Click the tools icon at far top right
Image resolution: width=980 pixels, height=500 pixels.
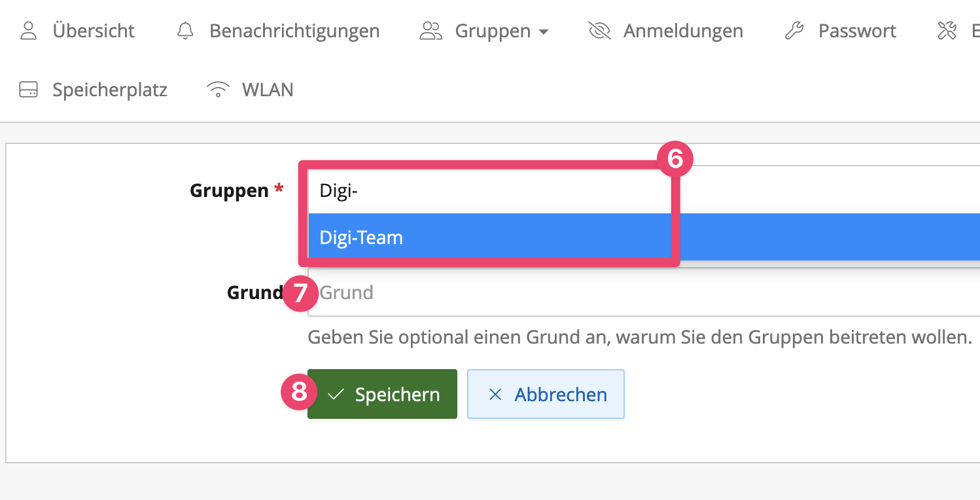[947, 30]
